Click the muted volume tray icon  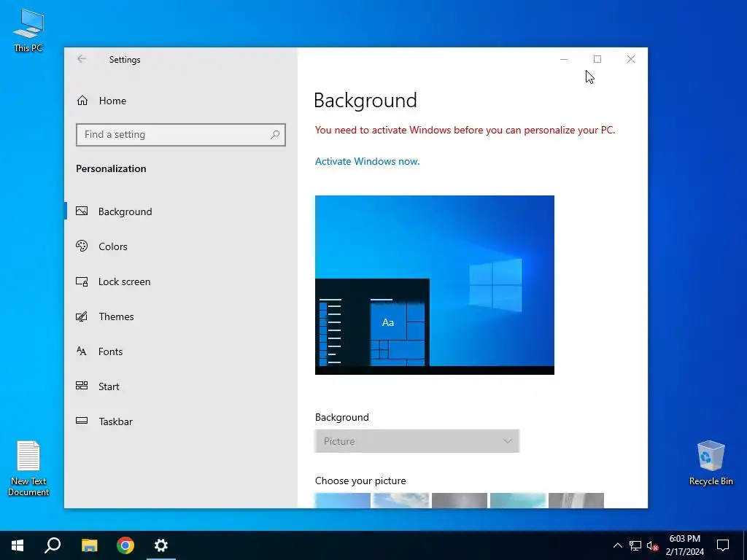[x=652, y=545]
